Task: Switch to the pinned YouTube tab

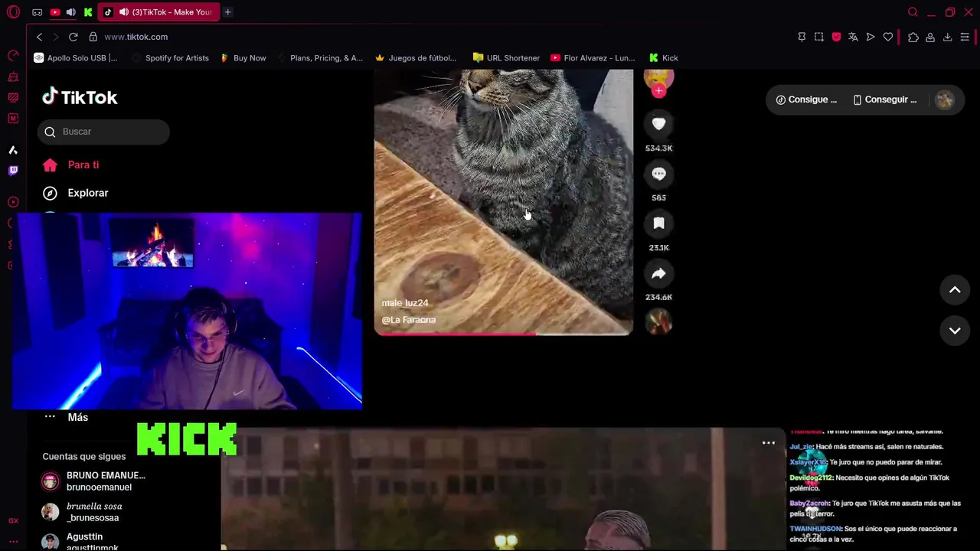Action: click(55, 12)
